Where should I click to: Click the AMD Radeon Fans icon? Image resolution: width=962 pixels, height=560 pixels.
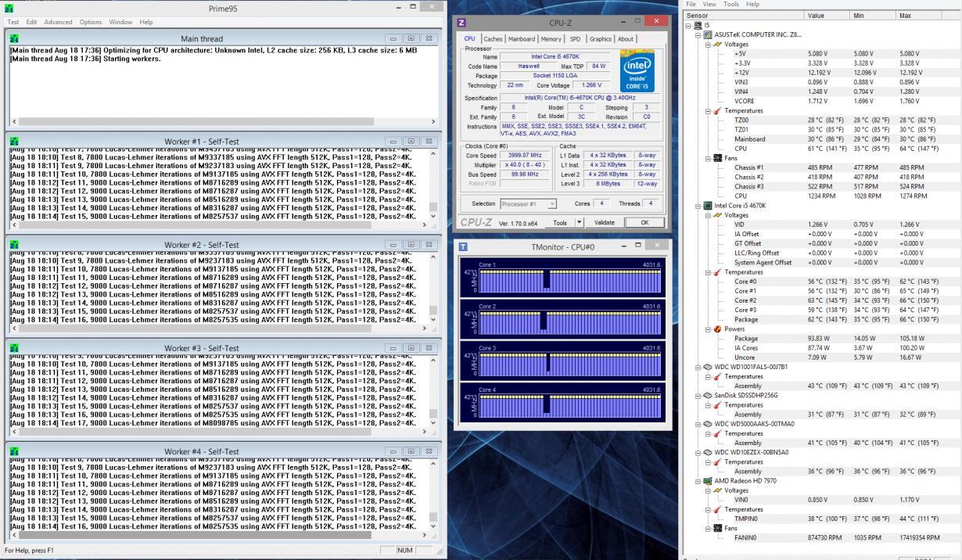coord(717,528)
